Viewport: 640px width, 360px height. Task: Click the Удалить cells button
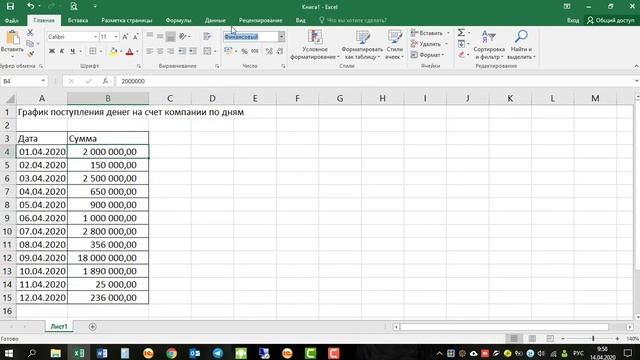(x=429, y=44)
